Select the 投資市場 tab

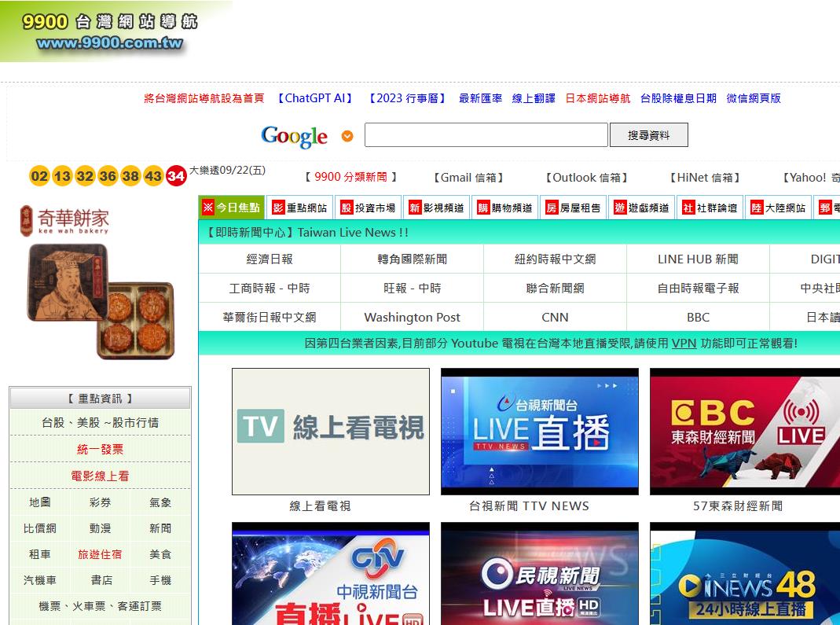click(368, 208)
